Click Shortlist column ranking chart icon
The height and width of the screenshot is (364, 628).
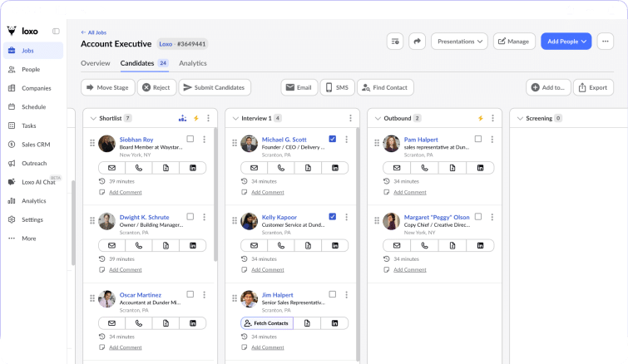pyautogui.click(x=182, y=118)
